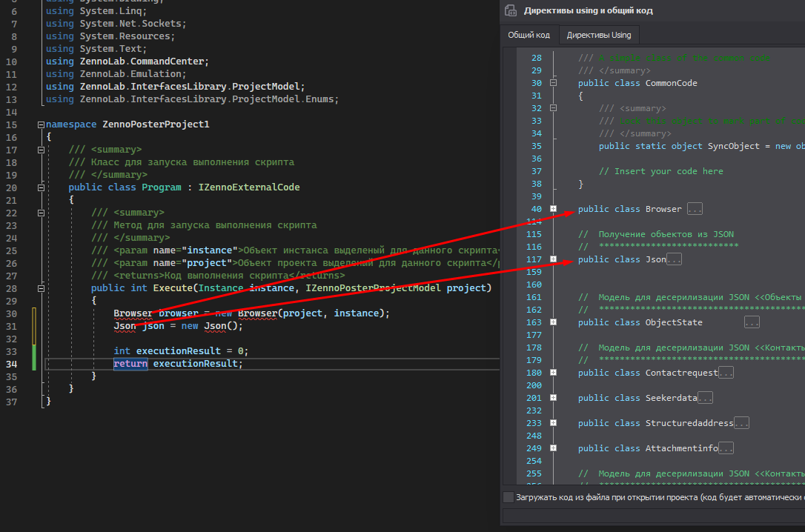Viewport: 805px width, 532px height.
Task: Collapse summary comment at line 22
Action: 41,213
